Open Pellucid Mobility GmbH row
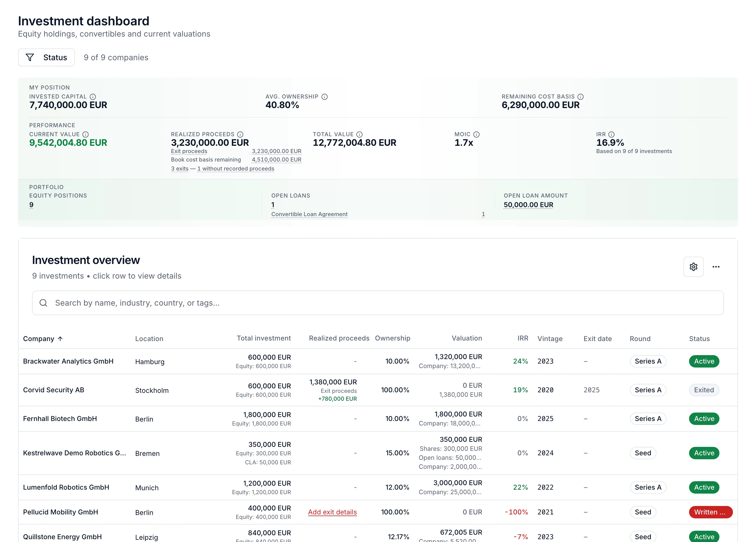 tap(378, 512)
